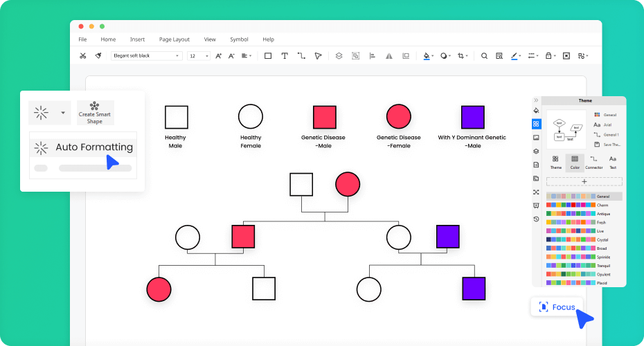Open the font size 12 dropdown
The height and width of the screenshot is (346, 644).
pos(199,56)
